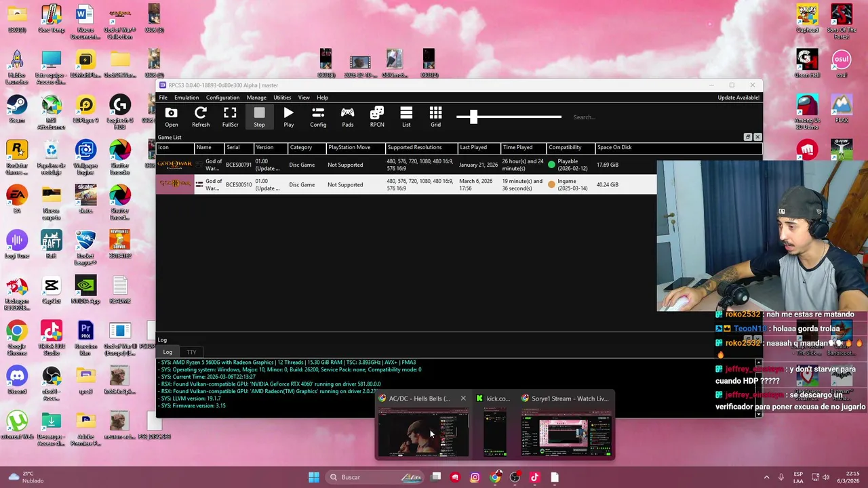Open the Config toolbar icon
This screenshot has width=868, height=488.
pyautogui.click(x=318, y=117)
